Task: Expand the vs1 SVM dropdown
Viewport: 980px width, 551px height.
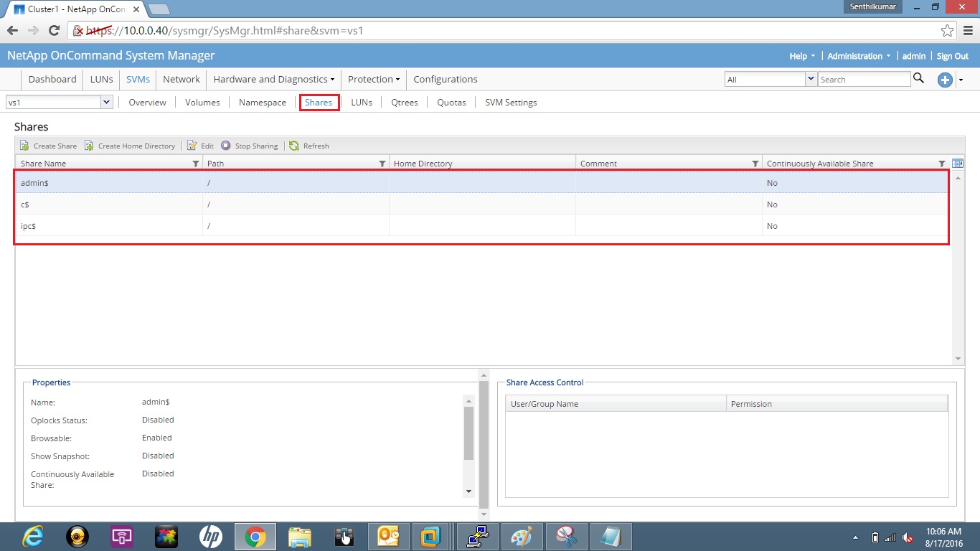Action: click(x=106, y=102)
